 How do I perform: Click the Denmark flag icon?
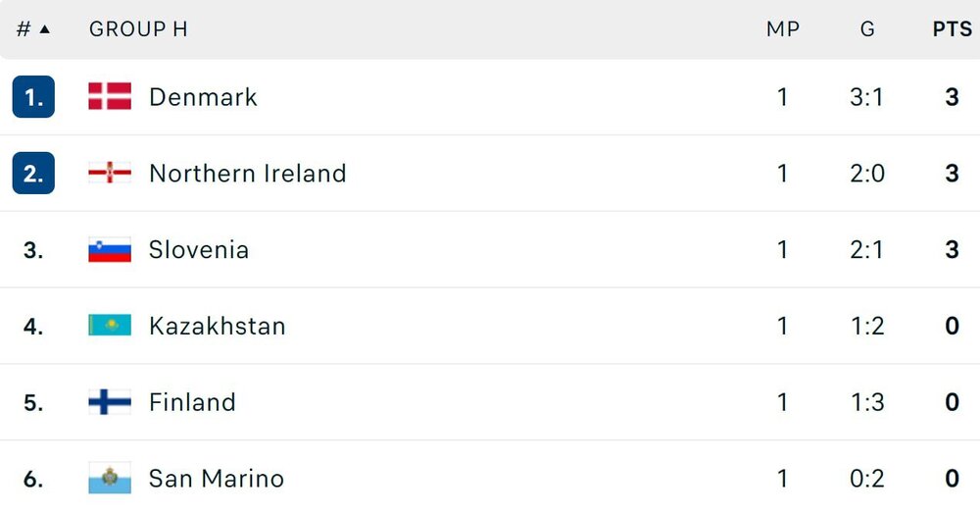(109, 96)
